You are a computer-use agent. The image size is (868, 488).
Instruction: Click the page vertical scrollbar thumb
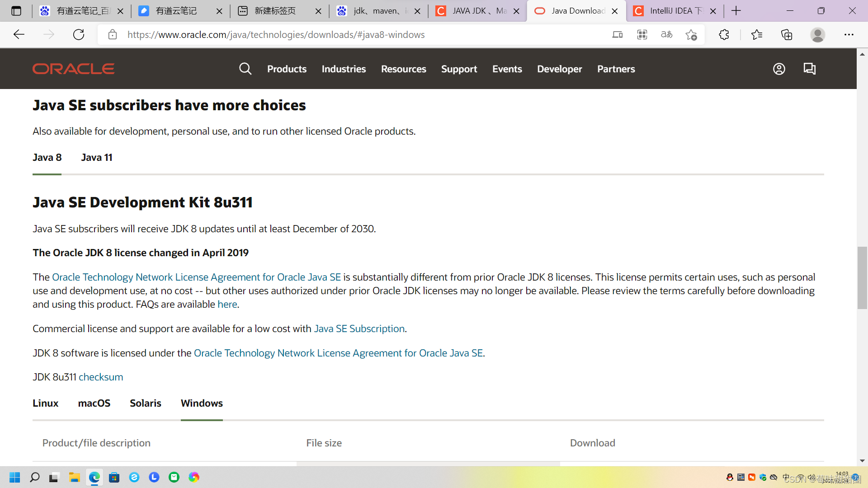click(862, 278)
